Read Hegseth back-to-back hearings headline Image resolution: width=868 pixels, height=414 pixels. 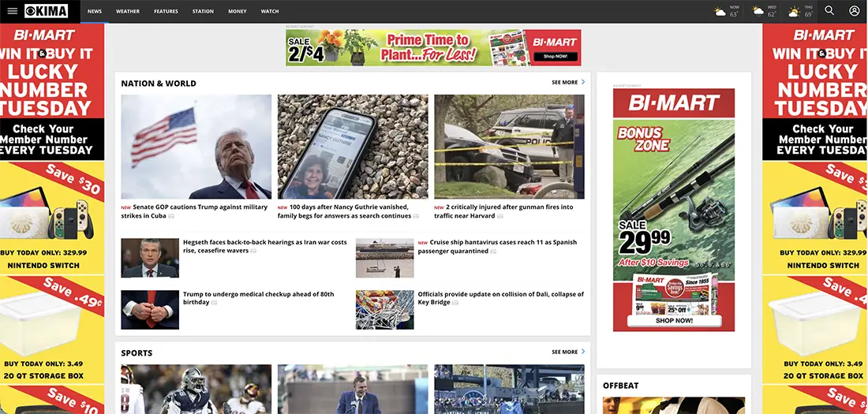(265, 246)
